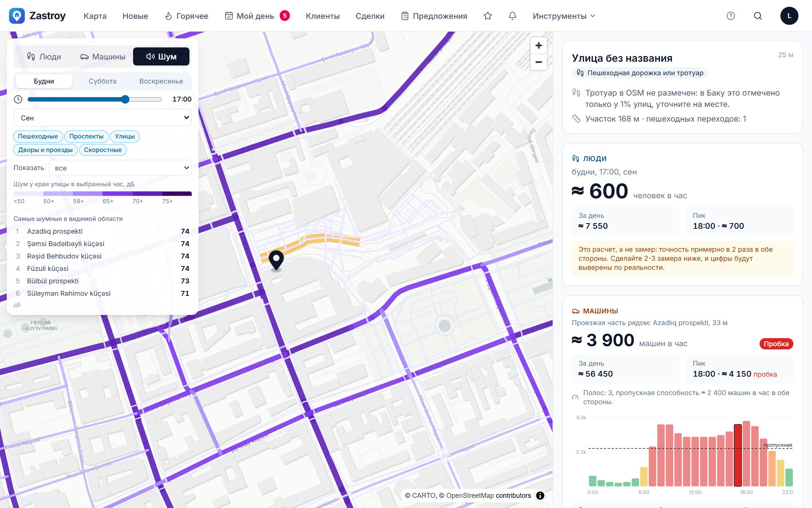Zoom in on the map
This screenshot has height=508, width=812.
(539, 46)
